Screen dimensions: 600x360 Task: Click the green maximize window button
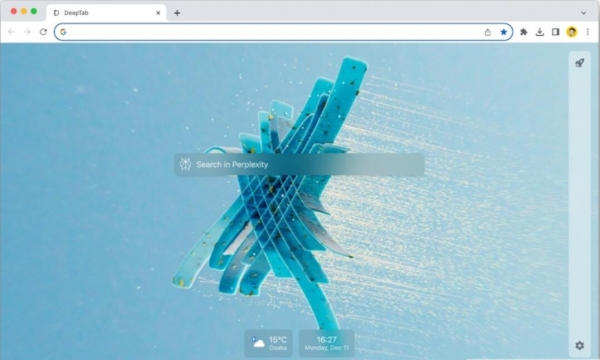tap(34, 11)
